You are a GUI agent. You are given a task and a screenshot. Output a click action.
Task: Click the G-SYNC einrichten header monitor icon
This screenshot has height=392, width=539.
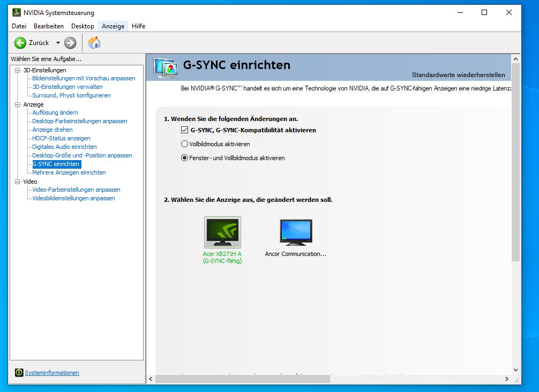tap(166, 67)
